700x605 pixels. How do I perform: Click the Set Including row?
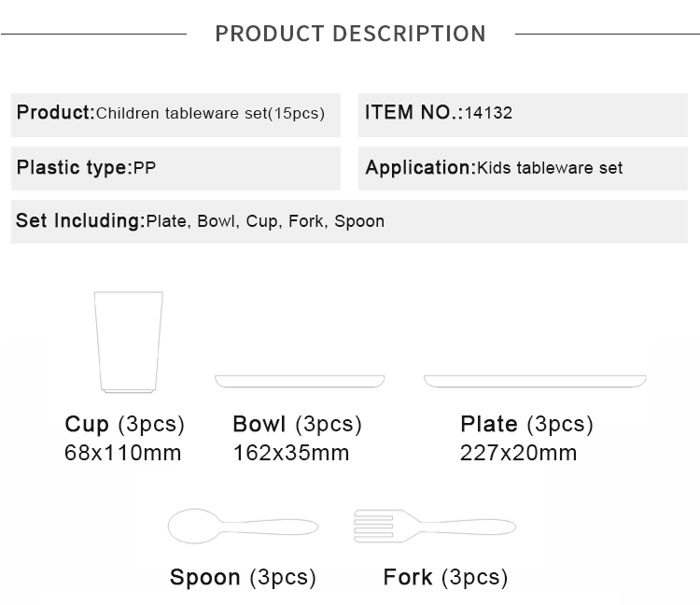point(350,221)
